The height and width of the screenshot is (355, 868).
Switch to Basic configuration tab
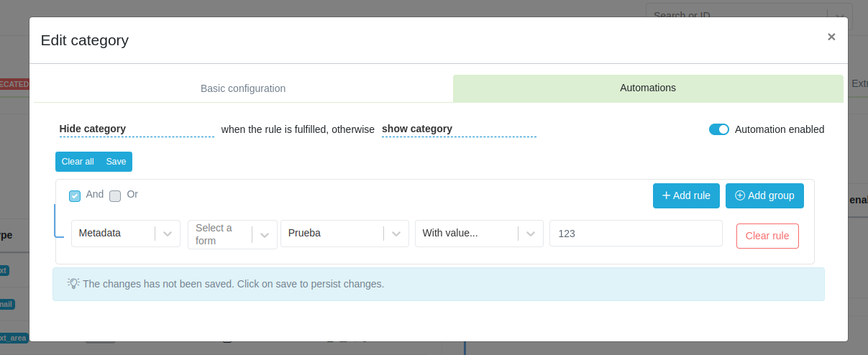243,88
